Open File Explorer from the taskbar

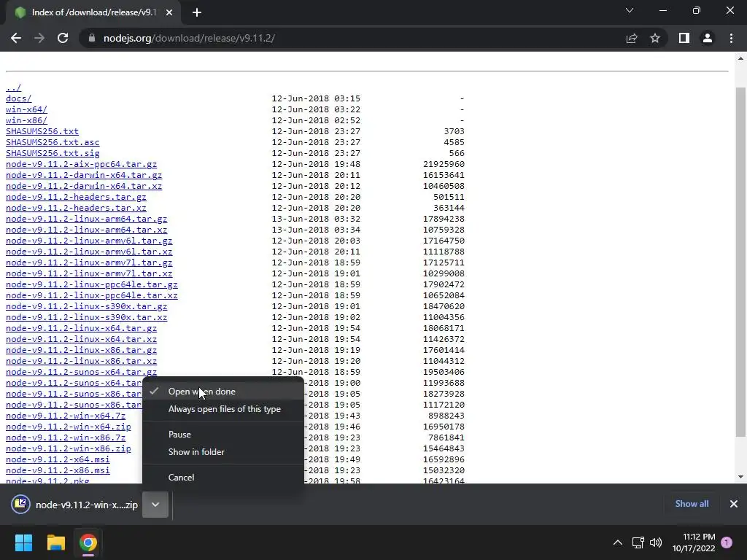(55, 542)
